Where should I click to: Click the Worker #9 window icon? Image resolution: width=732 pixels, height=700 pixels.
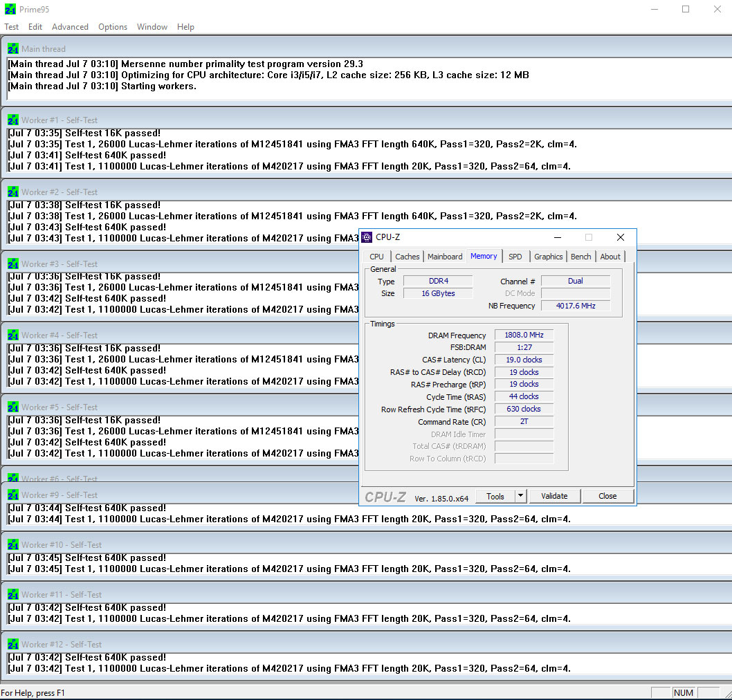[13, 495]
